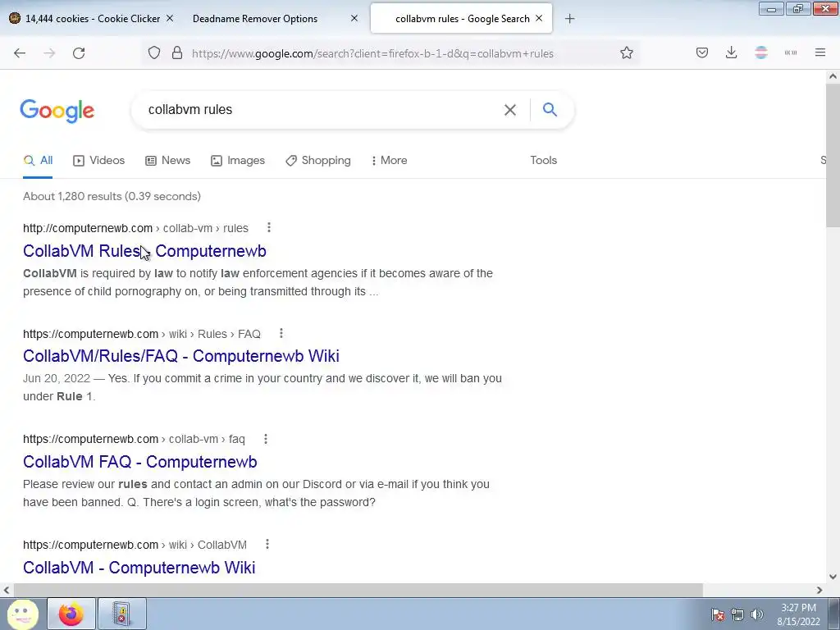Click the scroll down arrow
This screenshot has width=840, height=630.
(833, 577)
